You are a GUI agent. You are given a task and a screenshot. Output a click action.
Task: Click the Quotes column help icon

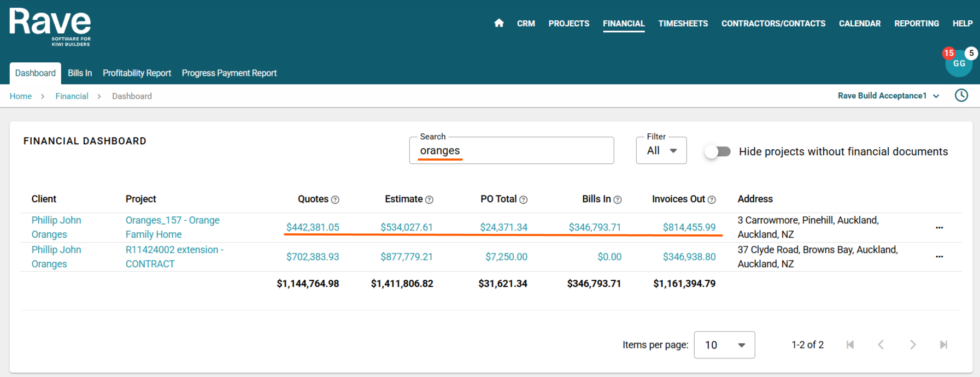click(335, 200)
